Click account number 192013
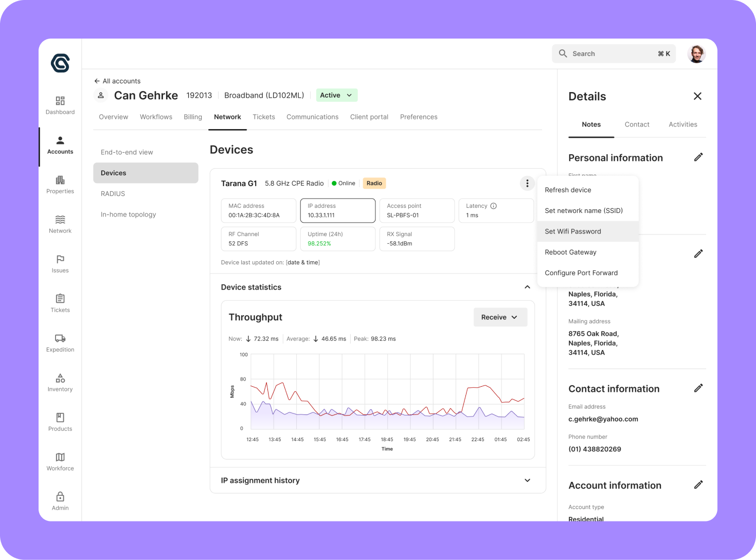 pos(199,95)
